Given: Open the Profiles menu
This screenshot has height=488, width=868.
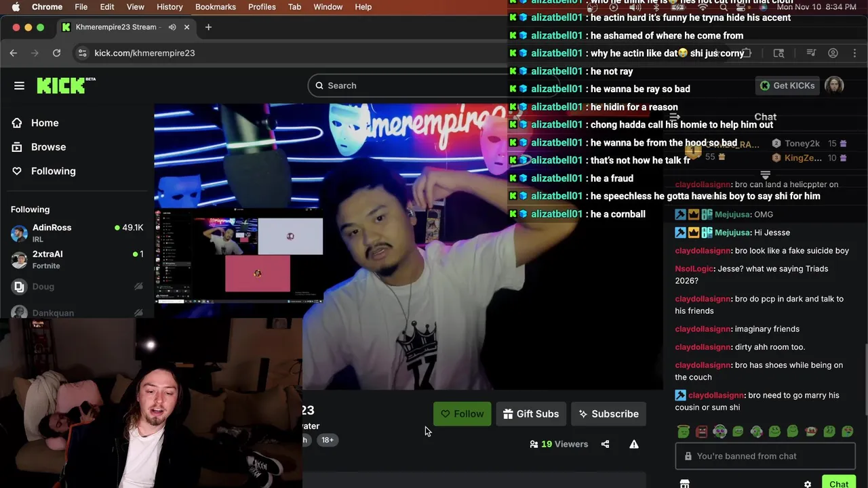Looking at the screenshot, I should coord(262,7).
